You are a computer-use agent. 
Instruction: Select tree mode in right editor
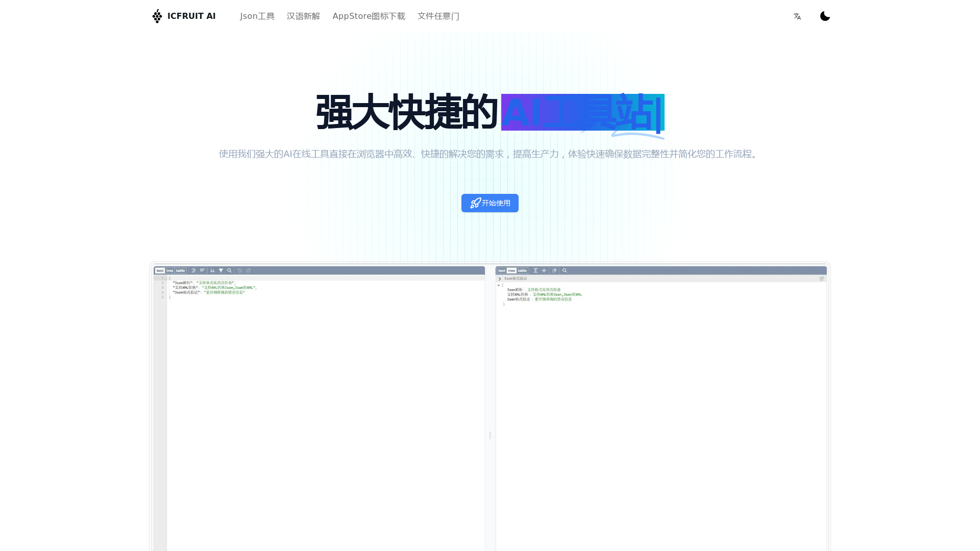tap(511, 270)
